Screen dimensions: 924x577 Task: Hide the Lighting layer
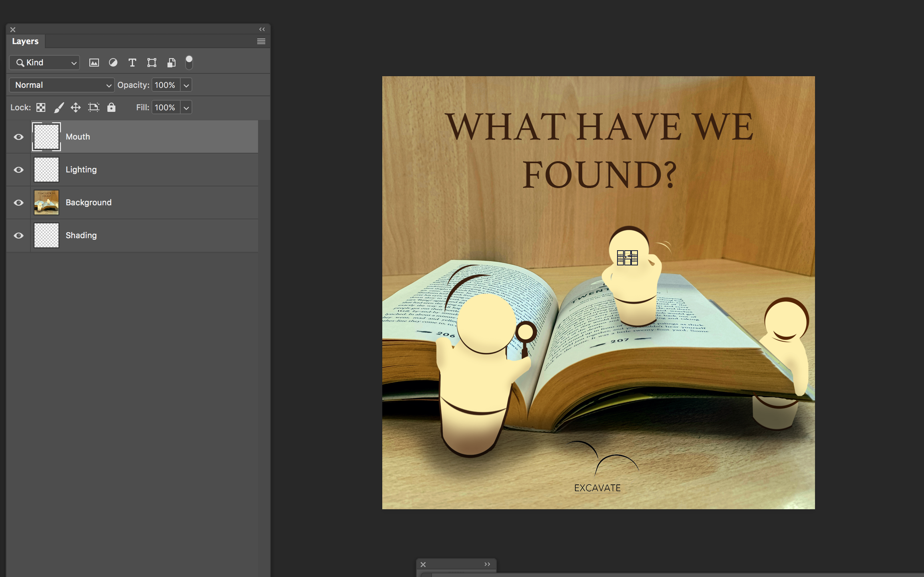(x=18, y=170)
